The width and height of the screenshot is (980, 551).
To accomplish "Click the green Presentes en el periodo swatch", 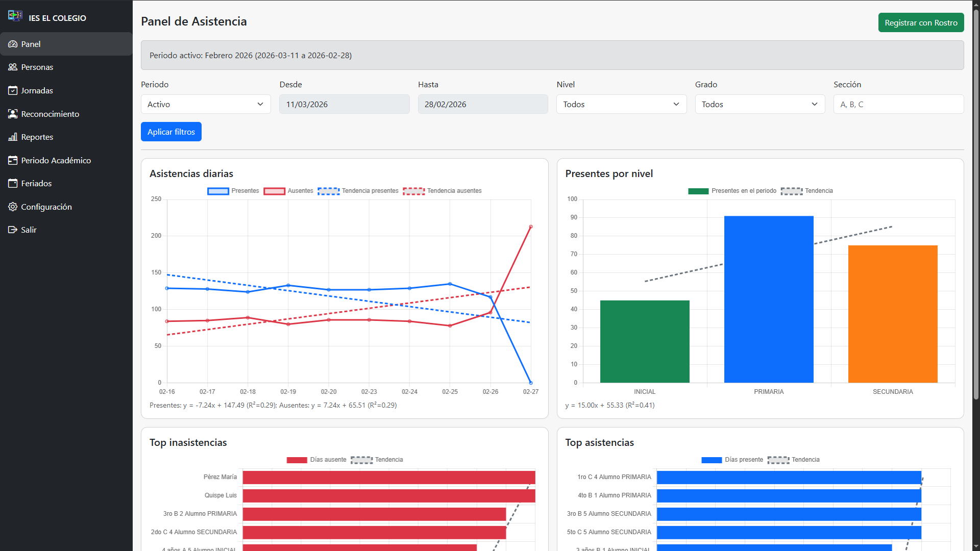I will [698, 191].
